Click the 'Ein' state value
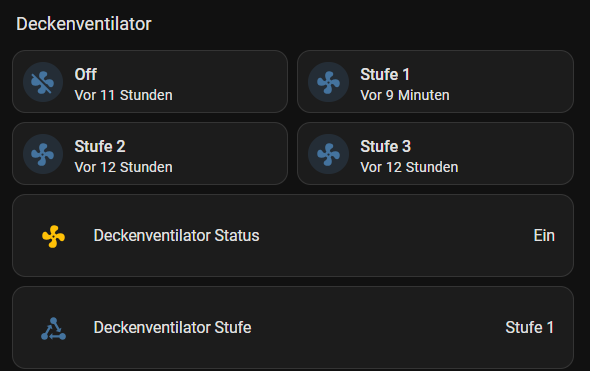The width and height of the screenshot is (590, 371). coord(544,236)
